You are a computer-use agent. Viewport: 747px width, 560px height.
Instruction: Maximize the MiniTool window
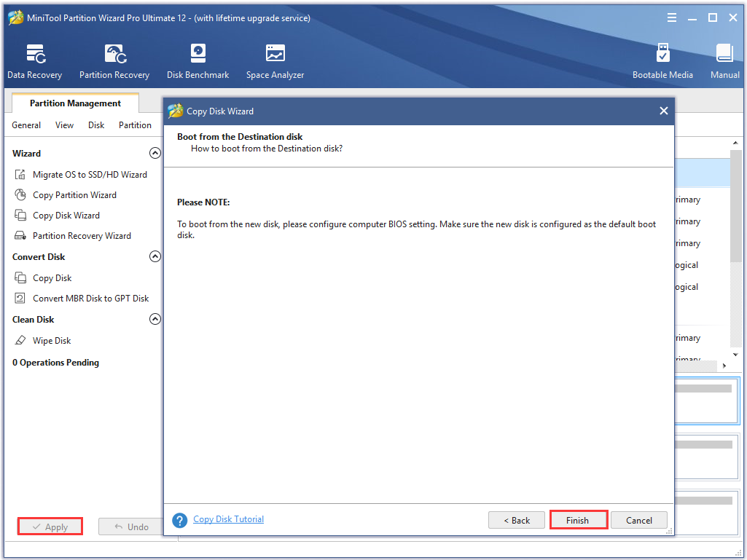pos(713,17)
